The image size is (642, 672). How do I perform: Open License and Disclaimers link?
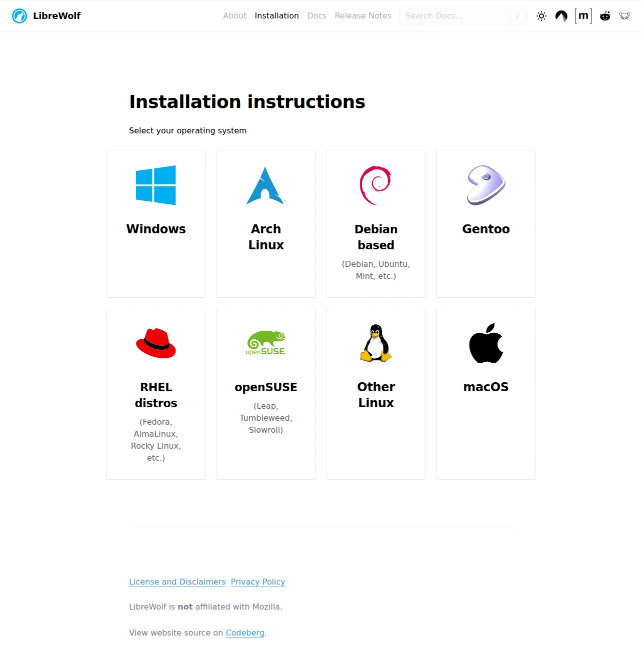pyautogui.click(x=177, y=582)
